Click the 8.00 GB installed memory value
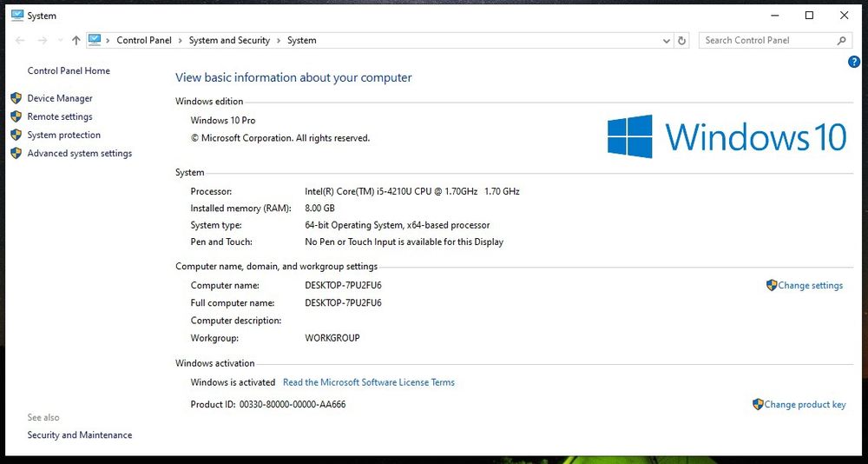The width and height of the screenshot is (868, 464). [319, 209]
